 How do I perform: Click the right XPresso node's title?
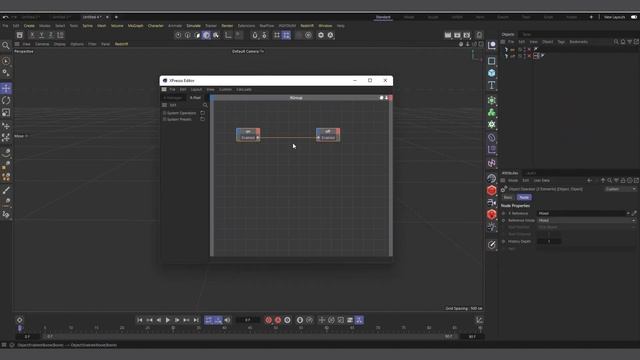coord(327,131)
